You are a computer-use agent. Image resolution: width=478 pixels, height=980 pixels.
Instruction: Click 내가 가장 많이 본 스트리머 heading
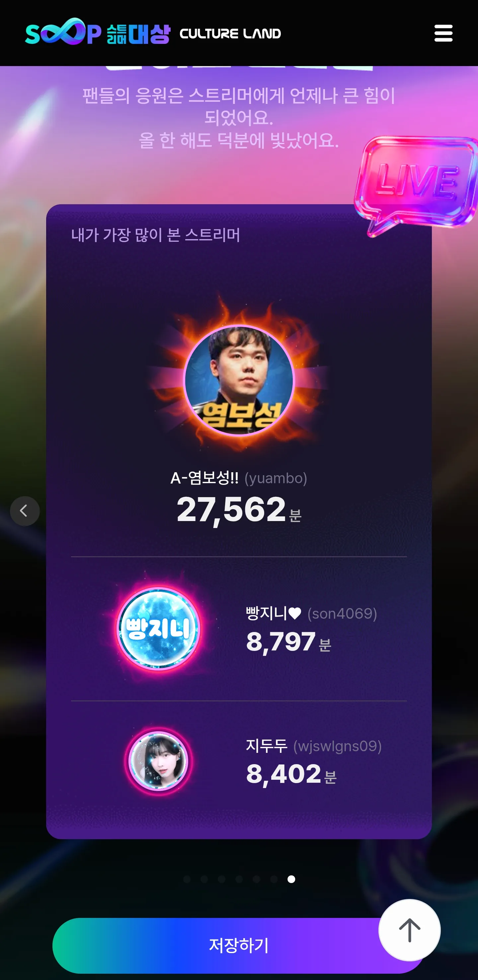coord(156,235)
